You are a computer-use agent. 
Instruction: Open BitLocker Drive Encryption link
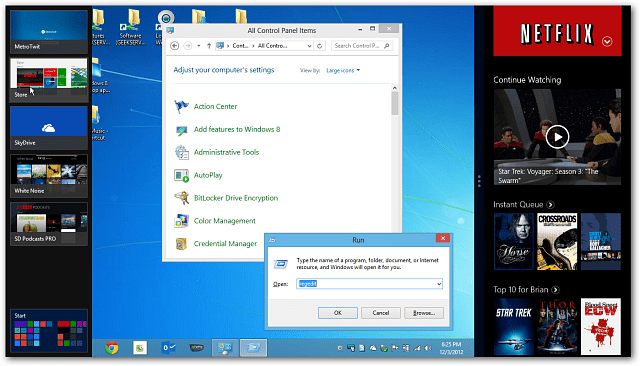[x=236, y=198]
